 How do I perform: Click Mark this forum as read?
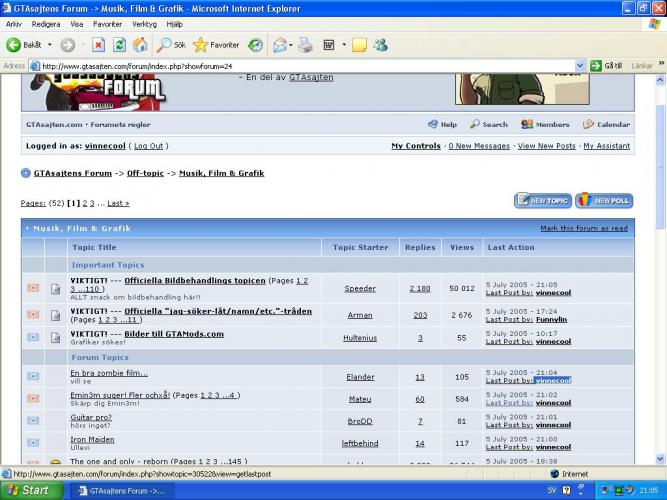coord(584,229)
